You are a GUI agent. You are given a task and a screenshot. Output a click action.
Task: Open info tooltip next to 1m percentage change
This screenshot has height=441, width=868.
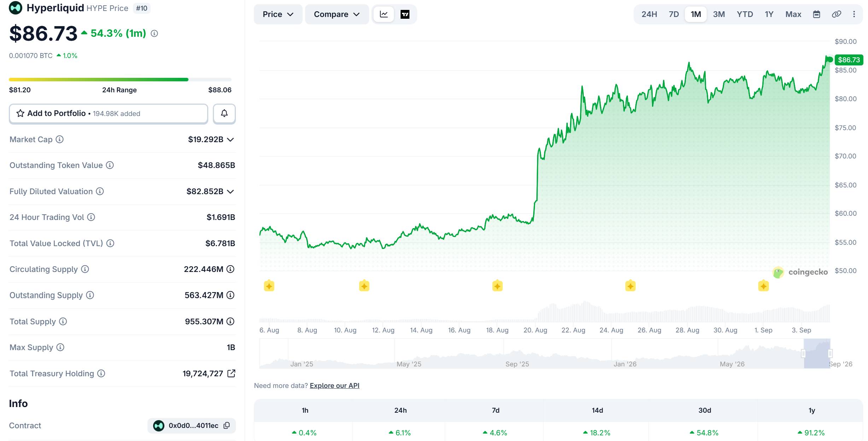(154, 33)
